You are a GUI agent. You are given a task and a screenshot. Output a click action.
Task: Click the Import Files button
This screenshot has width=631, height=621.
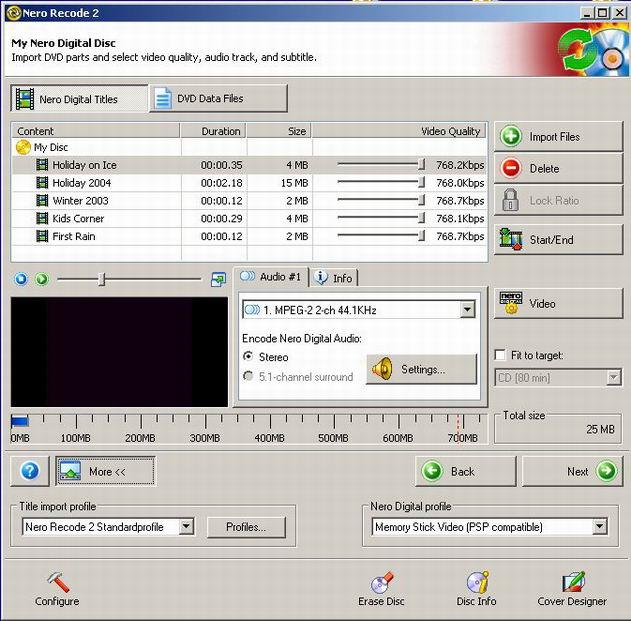point(557,137)
